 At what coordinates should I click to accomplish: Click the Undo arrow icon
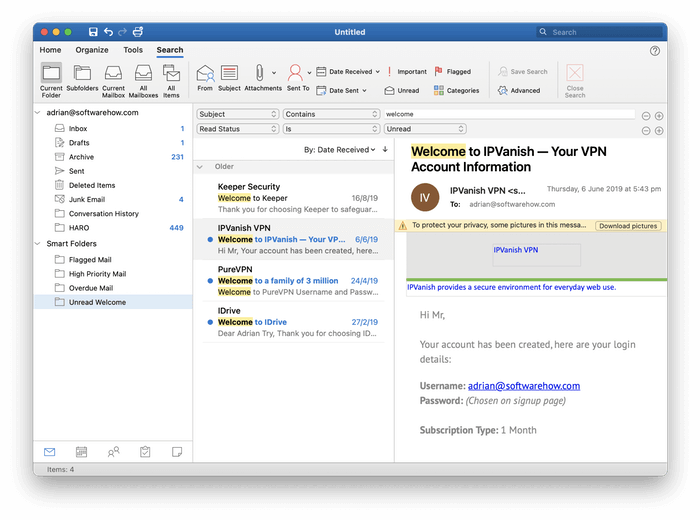click(108, 32)
